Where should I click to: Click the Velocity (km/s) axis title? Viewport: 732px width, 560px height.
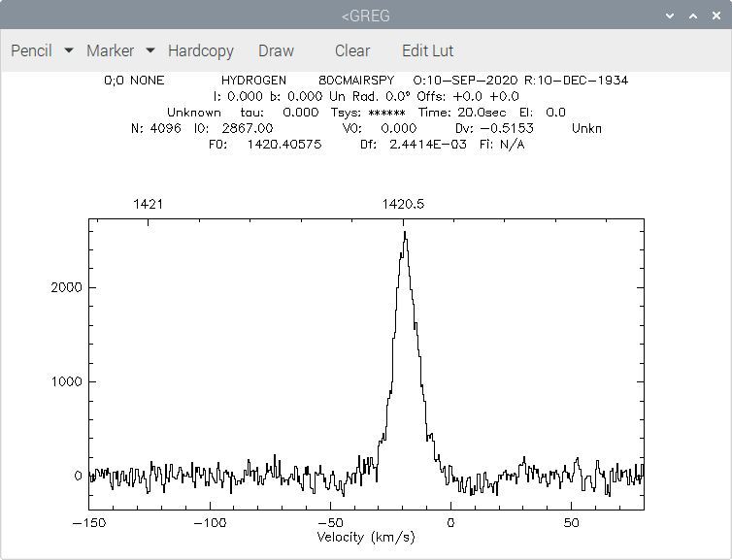(x=366, y=537)
